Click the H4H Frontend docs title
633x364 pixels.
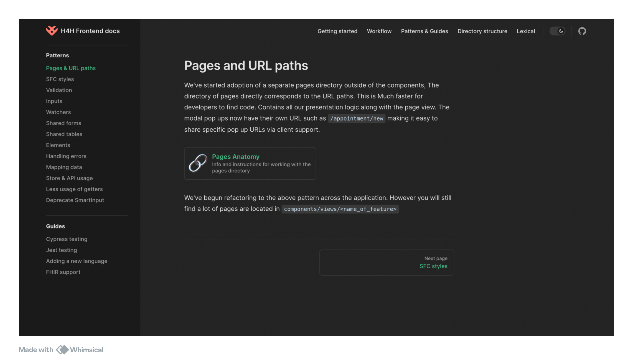90,31
